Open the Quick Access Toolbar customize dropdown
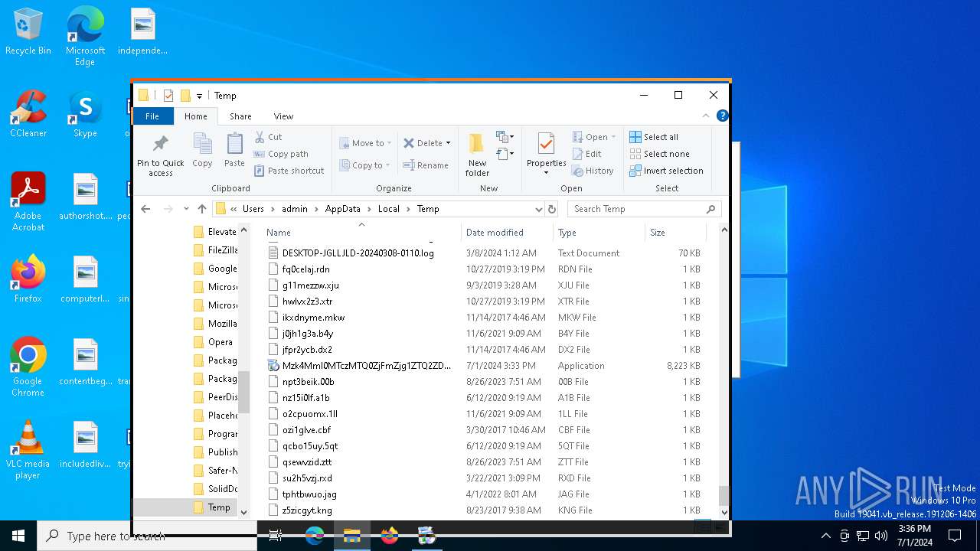This screenshot has width=980, height=551. (199, 96)
